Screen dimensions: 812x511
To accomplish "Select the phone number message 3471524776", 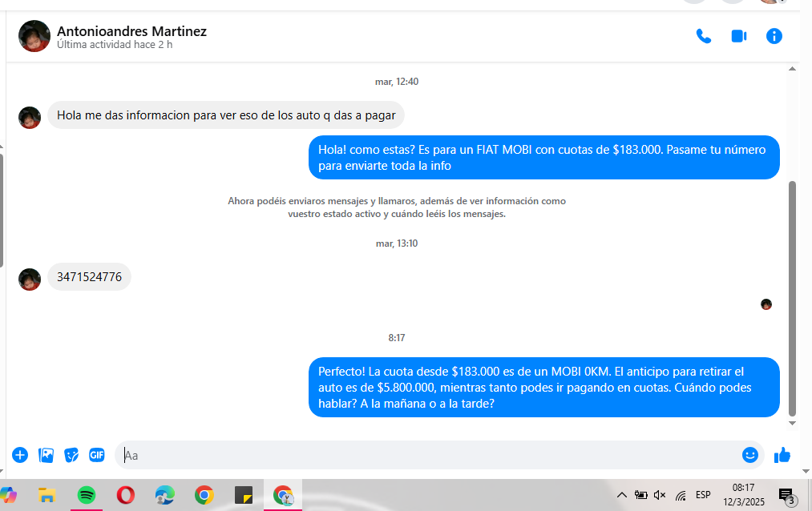I will point(89,276).
